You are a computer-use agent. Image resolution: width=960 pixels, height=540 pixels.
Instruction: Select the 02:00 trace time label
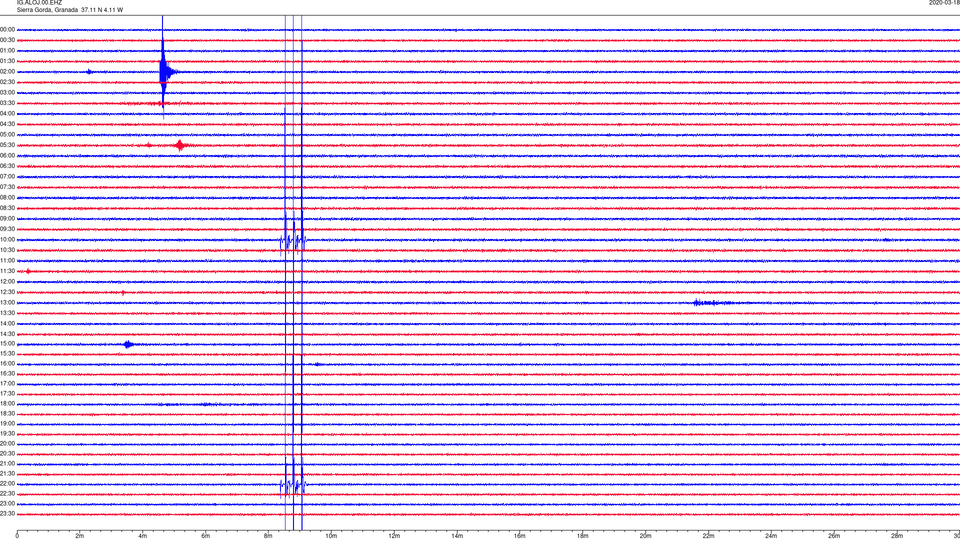coord(7,72)
